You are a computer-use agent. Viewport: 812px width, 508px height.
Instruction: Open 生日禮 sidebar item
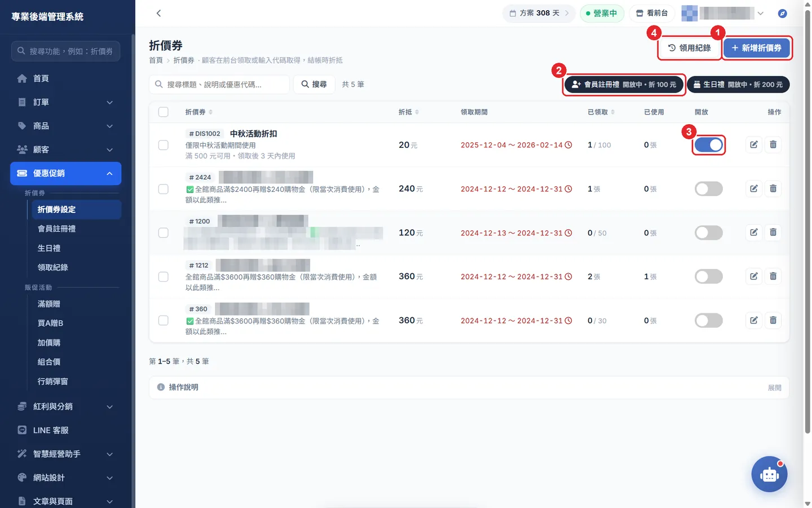click(49, 248)
